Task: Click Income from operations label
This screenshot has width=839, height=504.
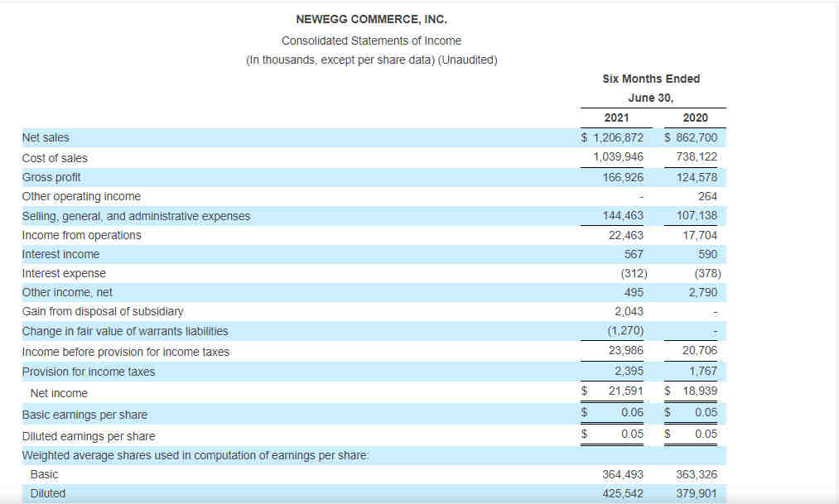Action: (x=81, y=235)
